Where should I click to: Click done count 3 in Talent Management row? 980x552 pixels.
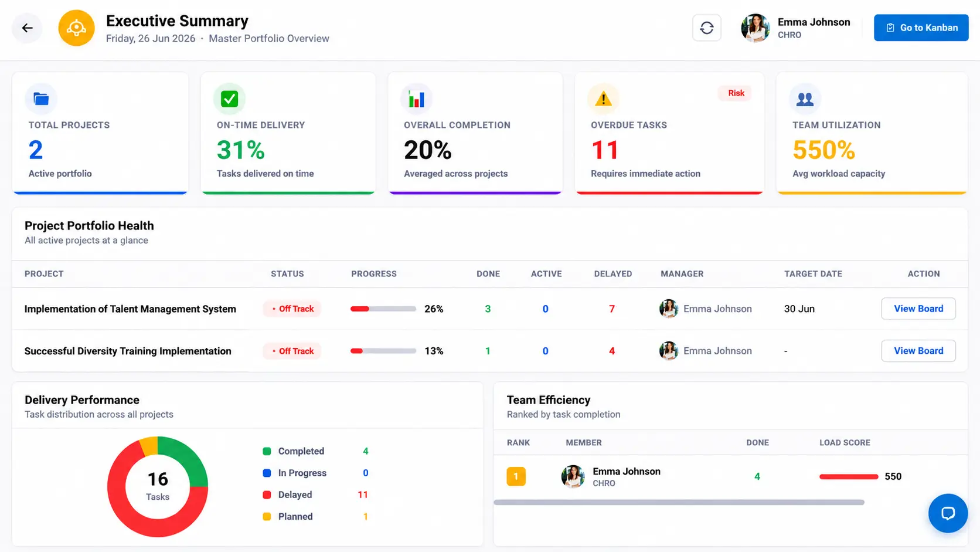(488, 309)
